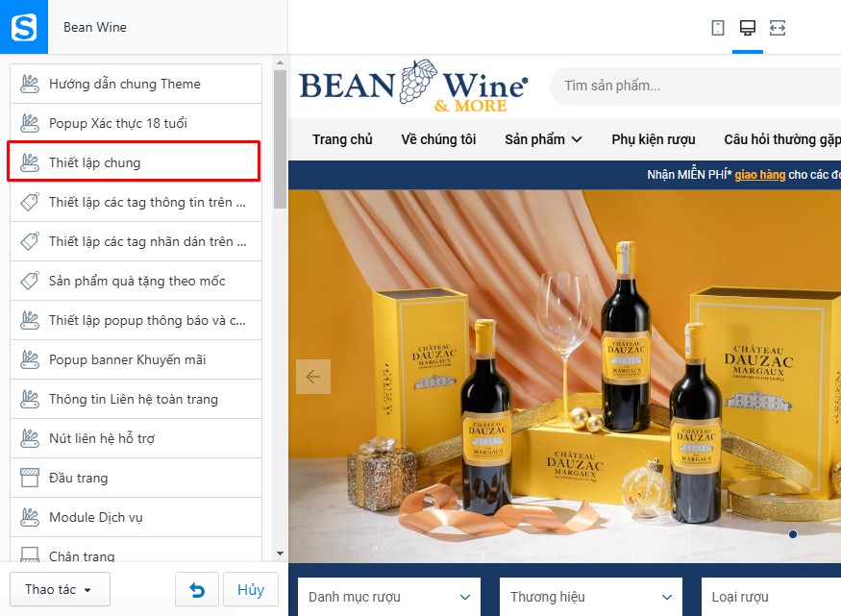This screenshot has width=841, height=616.
Task: Click the sidebar scrollbar thumb
Action: coord(280,139)
